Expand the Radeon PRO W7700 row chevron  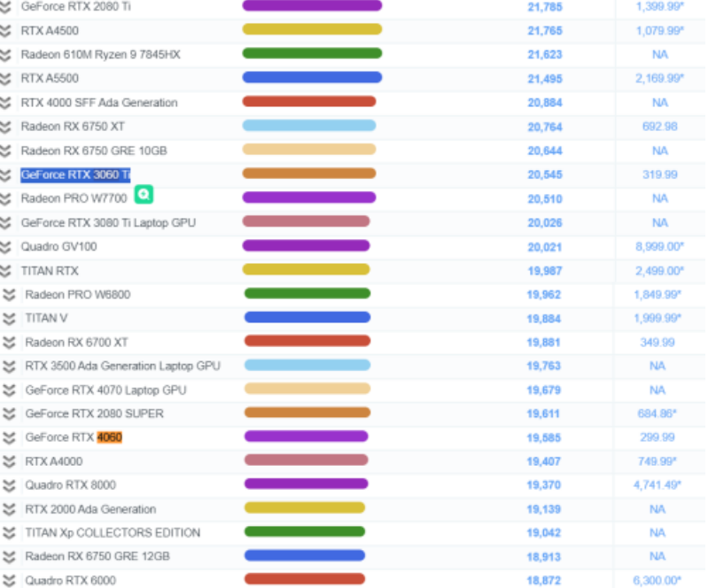[5, 198]
